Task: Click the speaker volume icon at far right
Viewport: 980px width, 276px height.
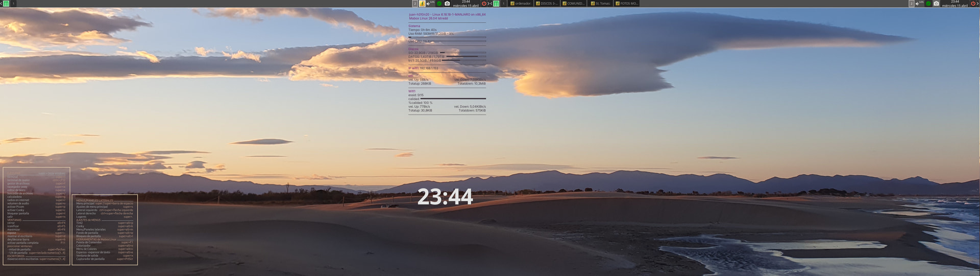Action: point(917,4)
